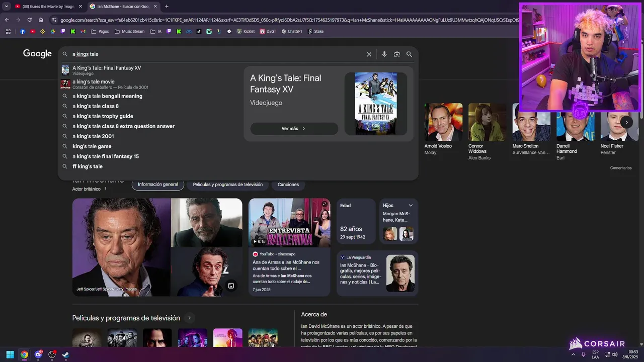Screen dimensions: 644x362
Task: Open the Canciones chip
Action: point(288,185)
